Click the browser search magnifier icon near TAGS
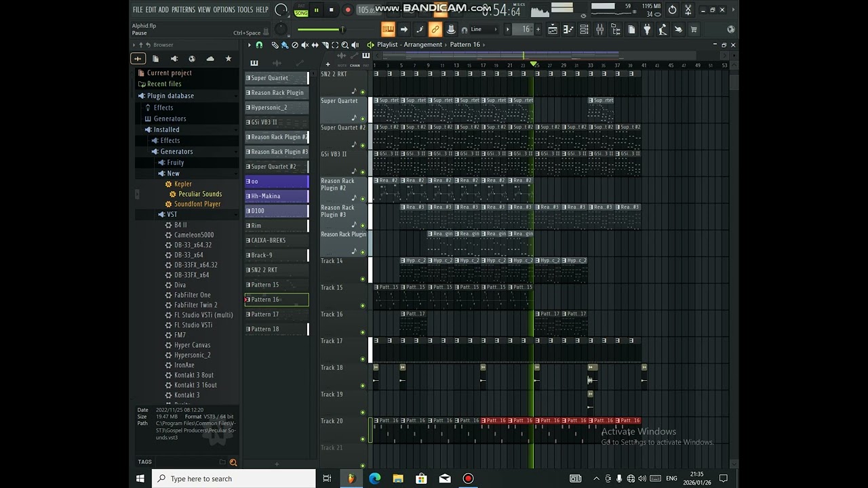The image size is (868, 488). click(x=233, y=462)
